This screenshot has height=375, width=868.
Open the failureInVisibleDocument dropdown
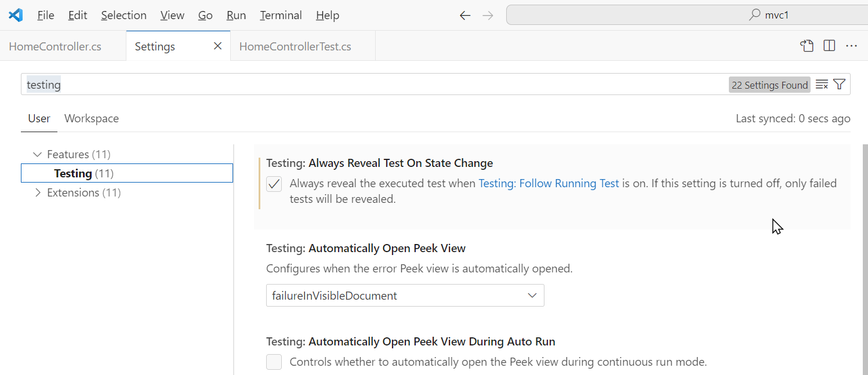pos(405,296)
